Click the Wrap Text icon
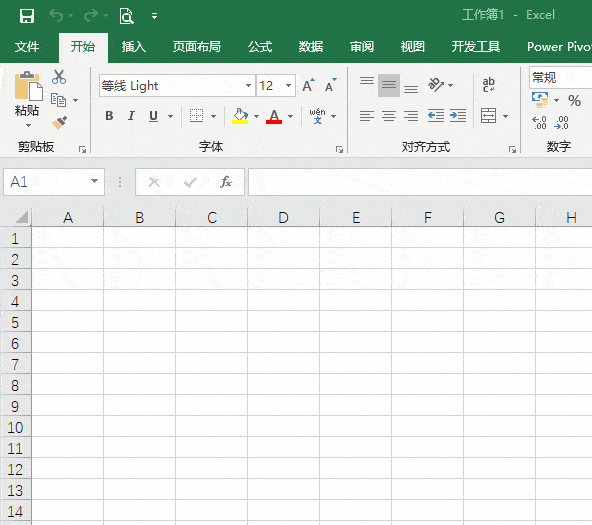 (x=488, y=85)
